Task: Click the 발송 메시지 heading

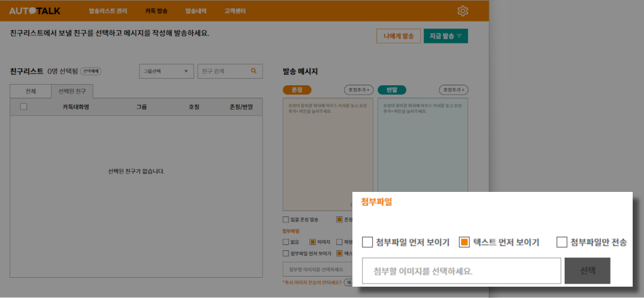Action: point(300,71)
